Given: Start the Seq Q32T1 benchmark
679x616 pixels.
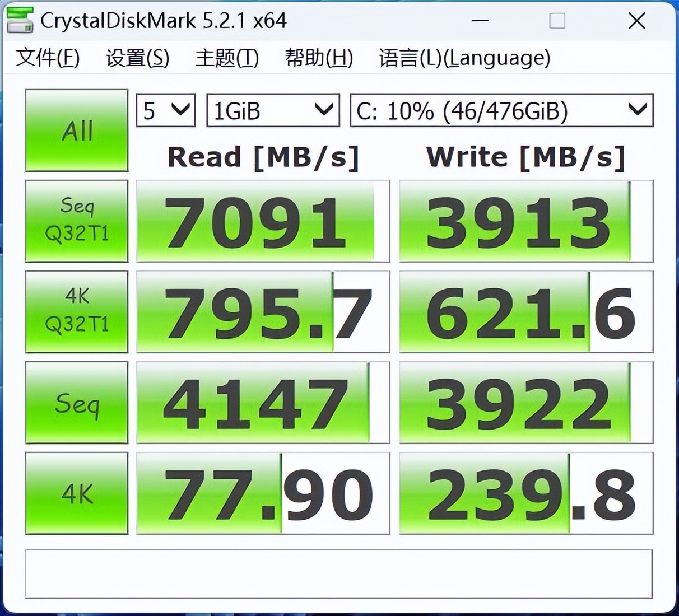Looking at the screenshot, I should click(77, 221).
